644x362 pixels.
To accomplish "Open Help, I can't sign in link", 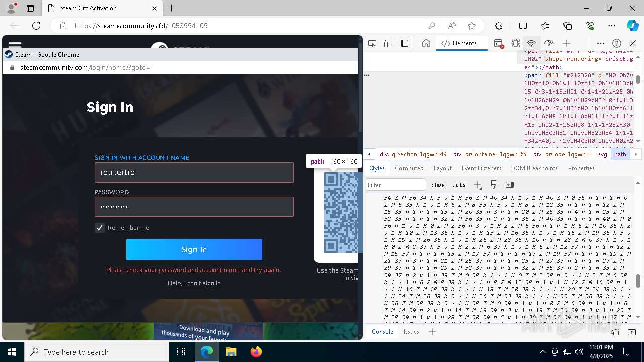I will (x=194, y=283).
